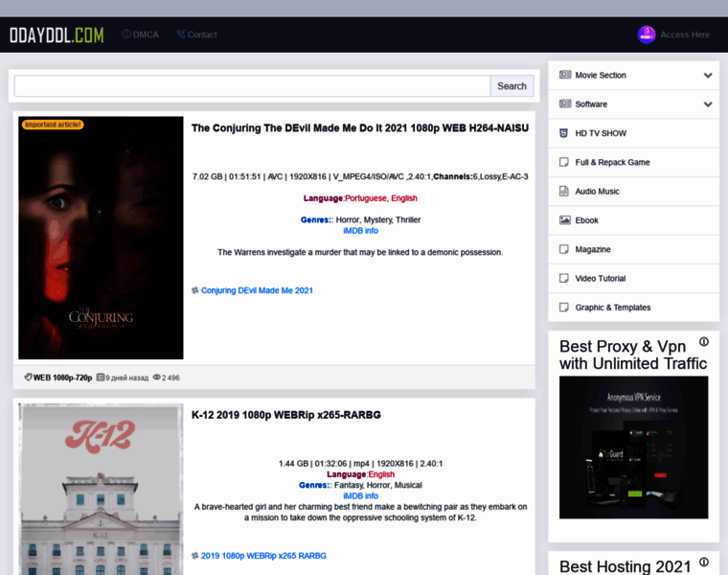
Task: Click the Full & Repack Game icon
Action: tap(563, 162)
